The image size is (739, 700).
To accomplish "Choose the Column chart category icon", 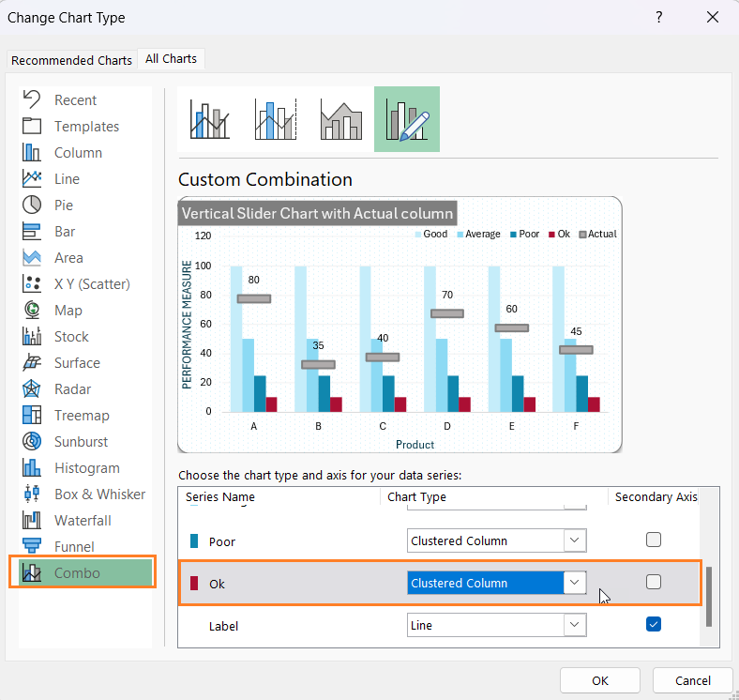I will point(32,152).
